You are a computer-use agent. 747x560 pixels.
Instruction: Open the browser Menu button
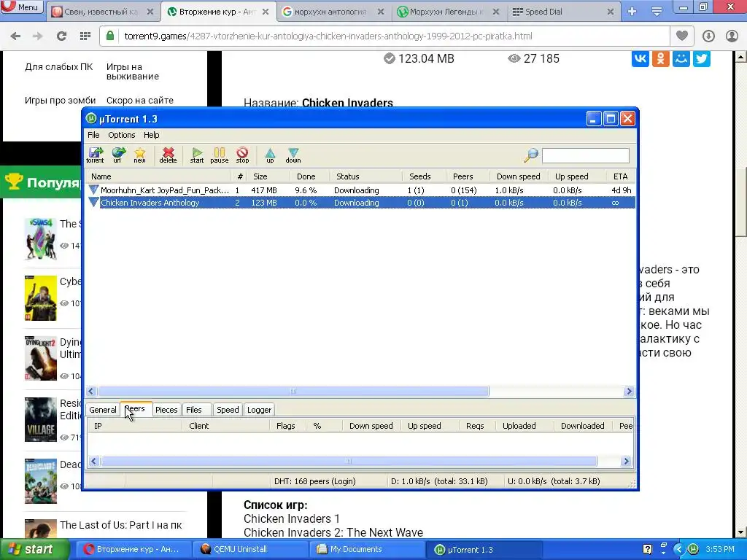pos(22,7)
